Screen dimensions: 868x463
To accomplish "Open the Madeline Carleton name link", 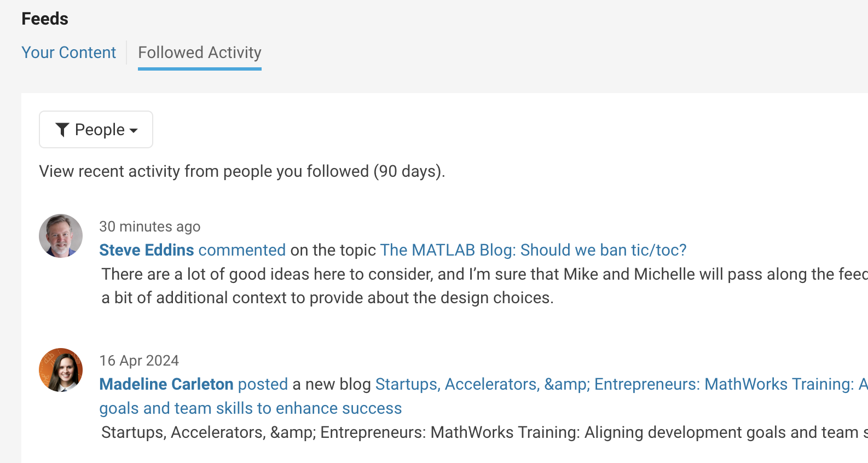I will pos(166,384).
